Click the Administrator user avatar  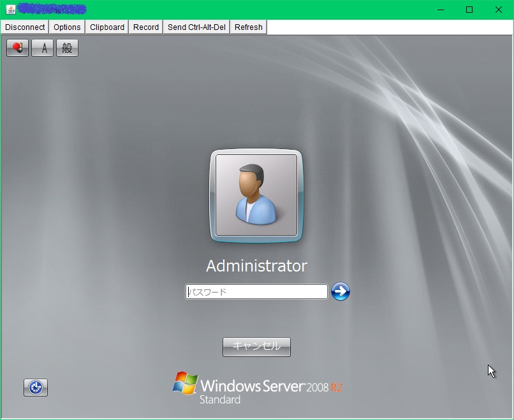256,196
